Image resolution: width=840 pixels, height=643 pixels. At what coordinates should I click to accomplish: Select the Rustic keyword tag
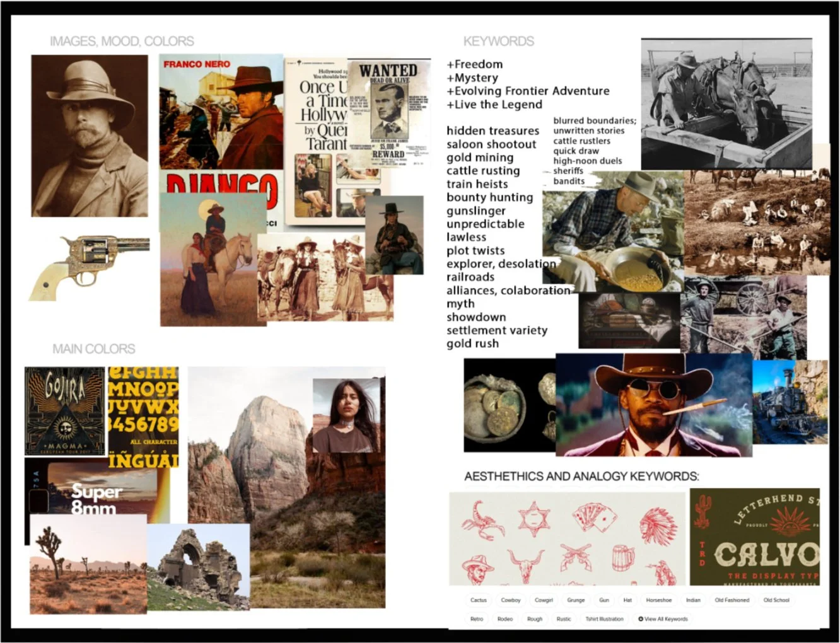click(564, 619)
